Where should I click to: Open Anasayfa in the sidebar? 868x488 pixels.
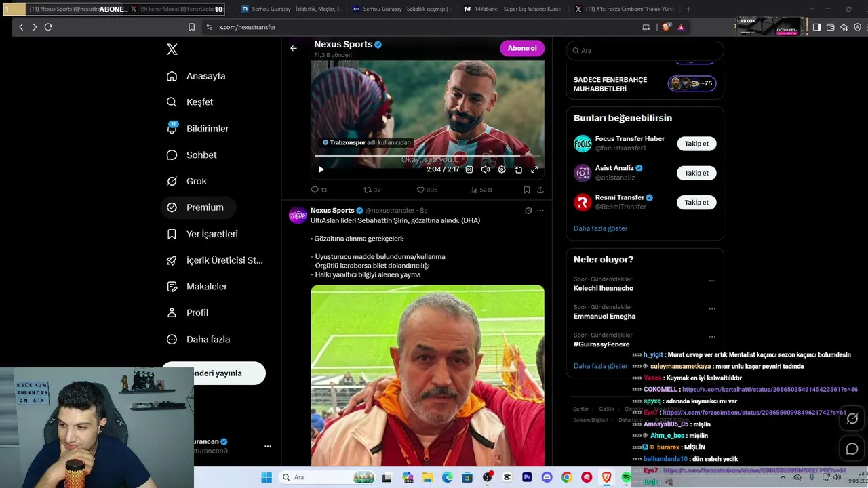(x=197, y=76)
